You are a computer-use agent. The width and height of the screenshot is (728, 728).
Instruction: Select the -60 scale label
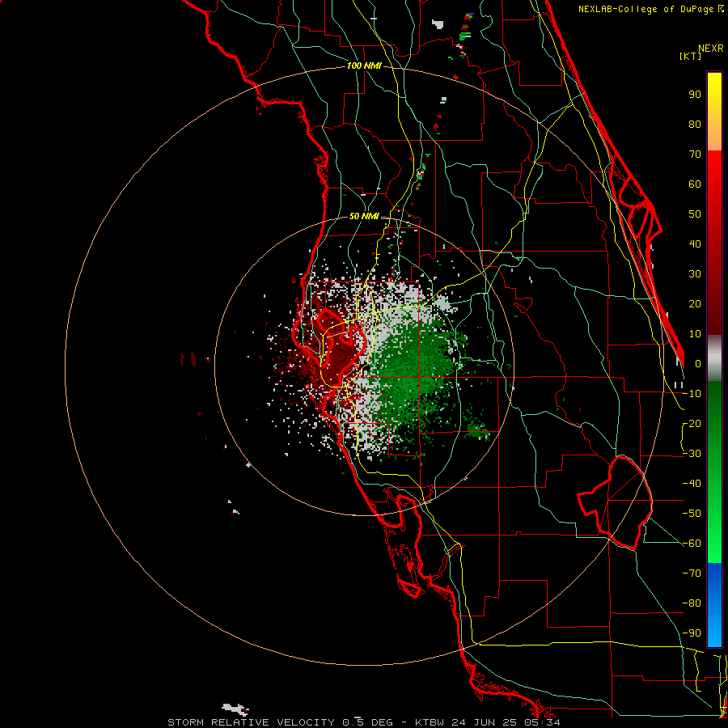pos(692,544)
